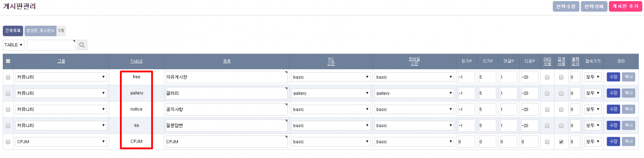Click 수정 button for the CPJM row
644x158 pixels.
click(613, 141)
